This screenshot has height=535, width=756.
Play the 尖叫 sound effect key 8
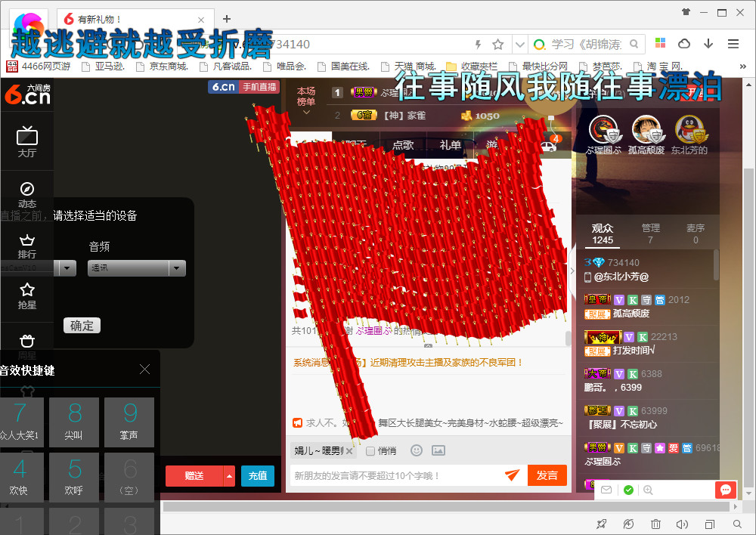click(74, 422)
